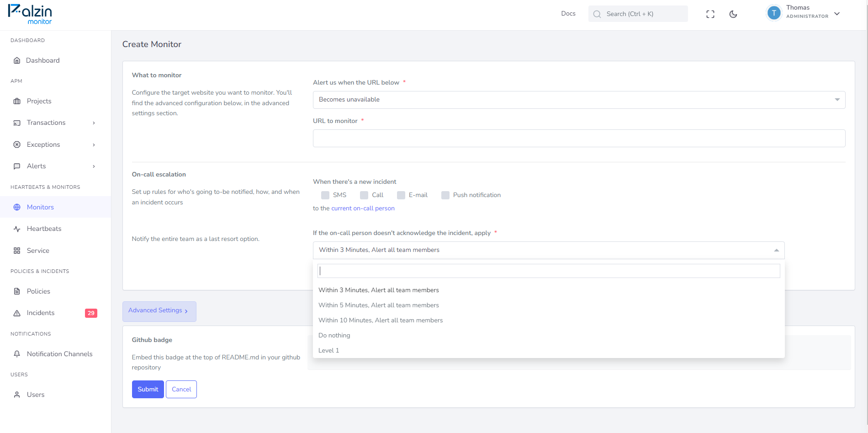Image resolution: width=868 pixels, height=433 pixels.
Task: Open Service grid icon in sidebar
Action: 17,251
